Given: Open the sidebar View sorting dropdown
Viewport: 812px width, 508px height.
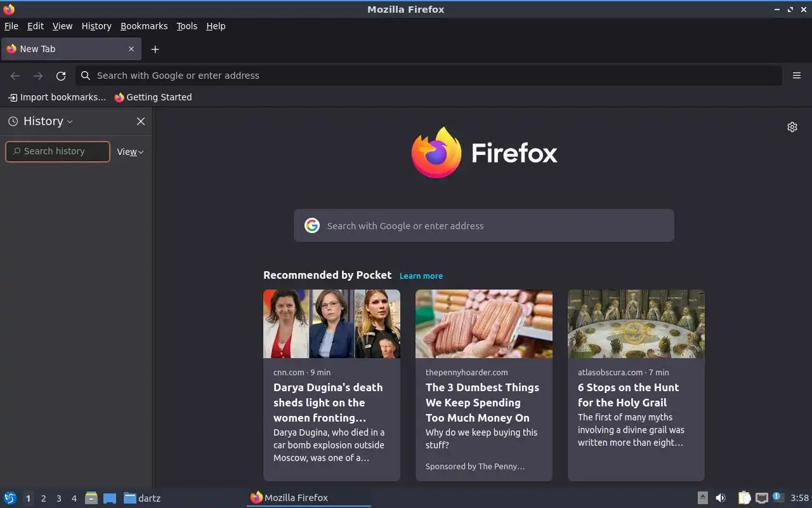Looking at the screenshot, I should [130, 152].
